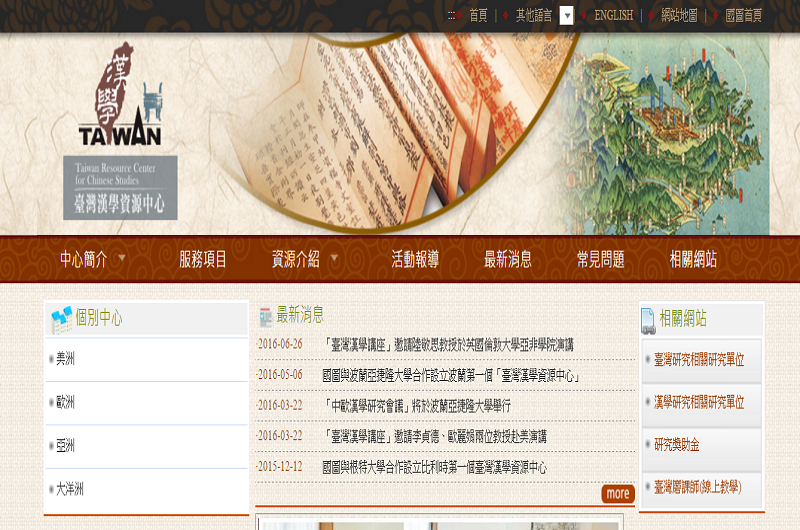
Task: Open news about 波蘭亞捷隆大學合作設立資源中心
Action: [452, 375]
